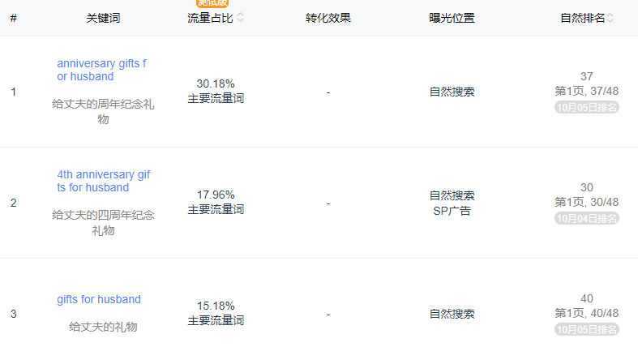The height and width of the screenshot is (364, 638).
Task: Open keyword anniversary gifts for husband
Action: (x=101, y=70)
